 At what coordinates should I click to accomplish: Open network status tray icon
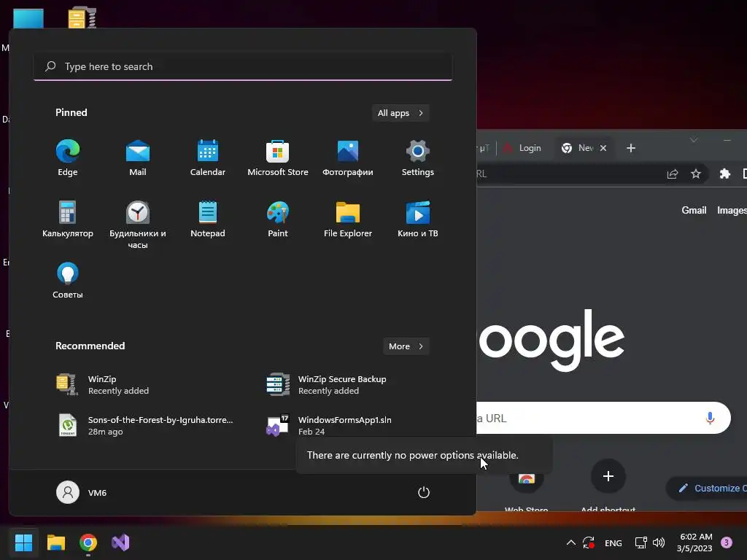click(x=640, y=542)
